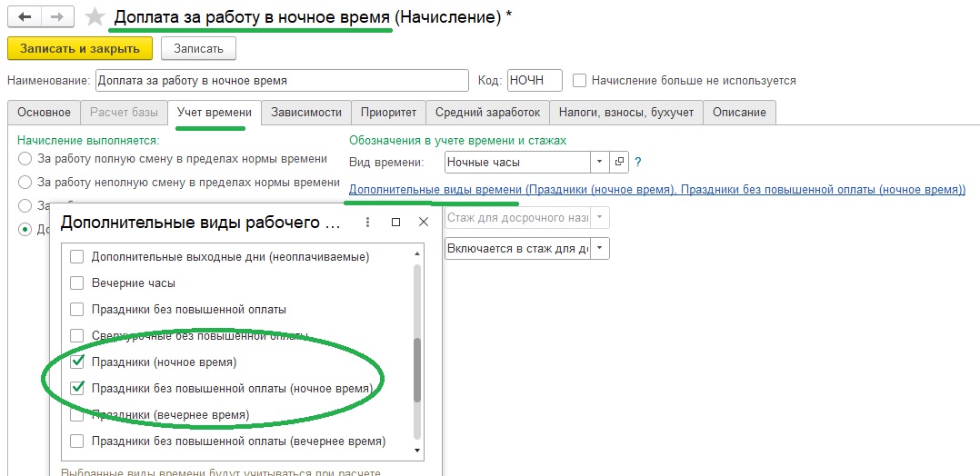980x476 pixels.
Task: Switch to the Расчет базы tab
Action: [x=124, y=113]
